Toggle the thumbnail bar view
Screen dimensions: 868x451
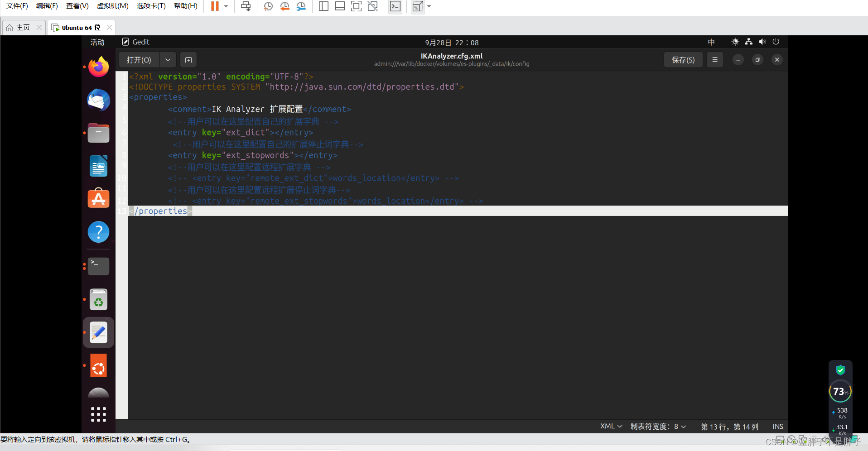point(340,6)
